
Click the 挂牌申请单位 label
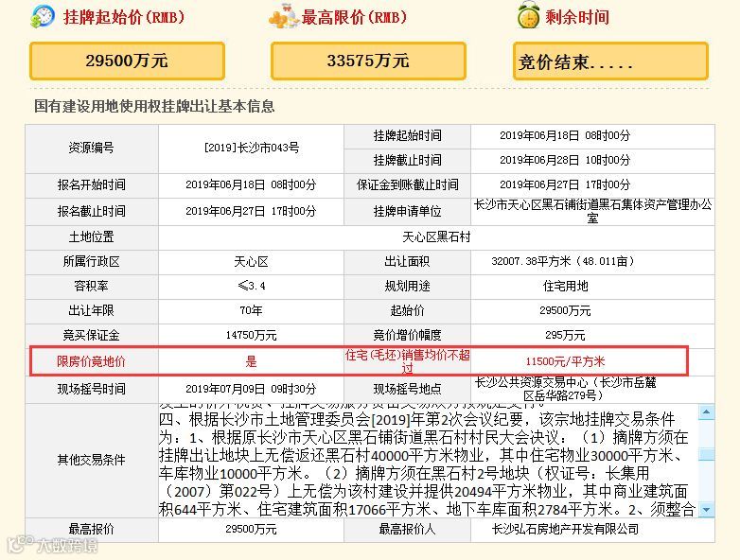point(407,211)
